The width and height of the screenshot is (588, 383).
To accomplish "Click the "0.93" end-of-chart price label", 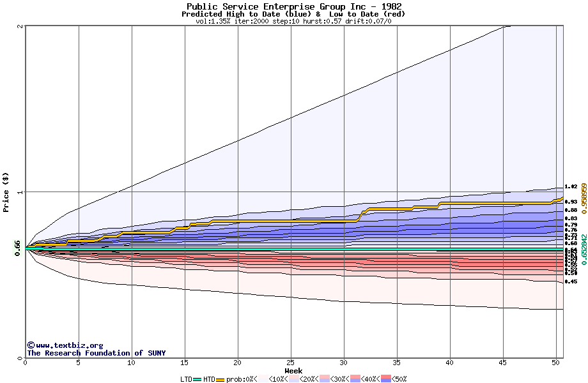I will coord(571,202).
